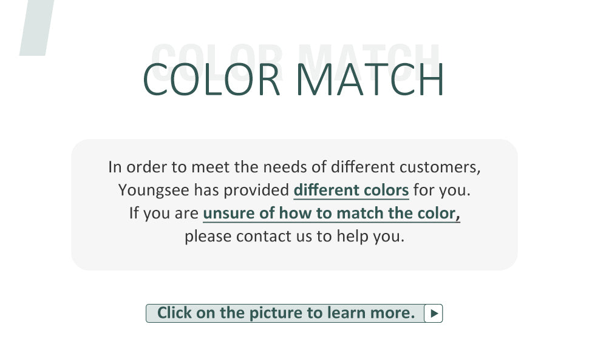This screenshot has height=364, width=589.
Task: Click the words "has provided" in the paragraph
Action: point(241,190)
